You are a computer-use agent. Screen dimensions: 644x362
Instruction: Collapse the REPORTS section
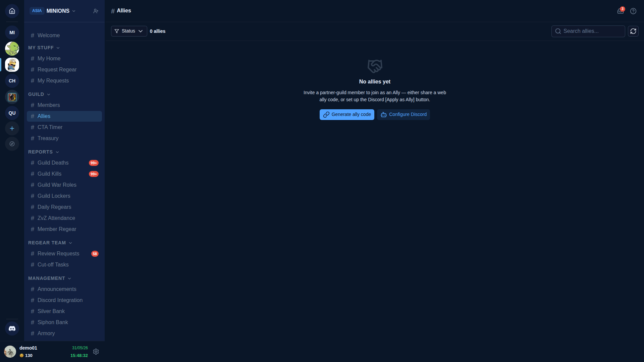44,152
